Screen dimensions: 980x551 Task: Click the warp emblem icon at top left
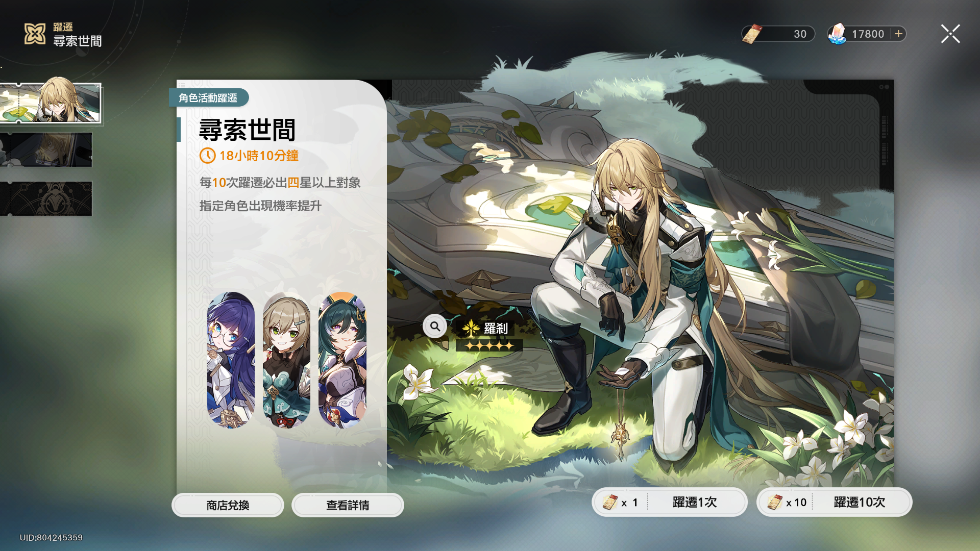(x=35, y=34)
